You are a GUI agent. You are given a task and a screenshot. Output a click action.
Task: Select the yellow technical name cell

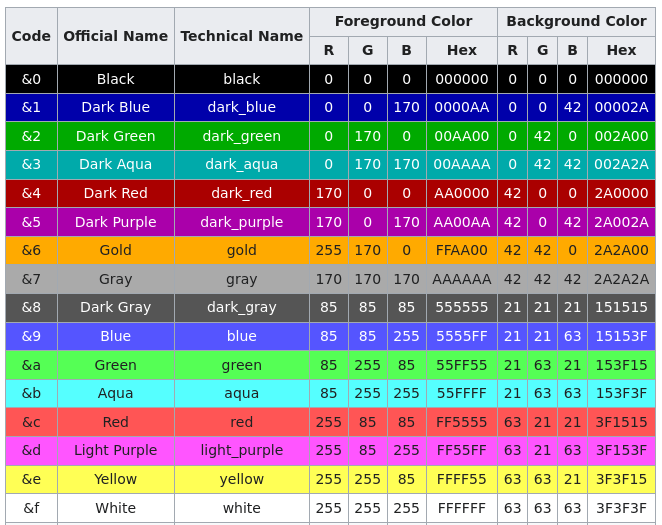click(241, 479)
